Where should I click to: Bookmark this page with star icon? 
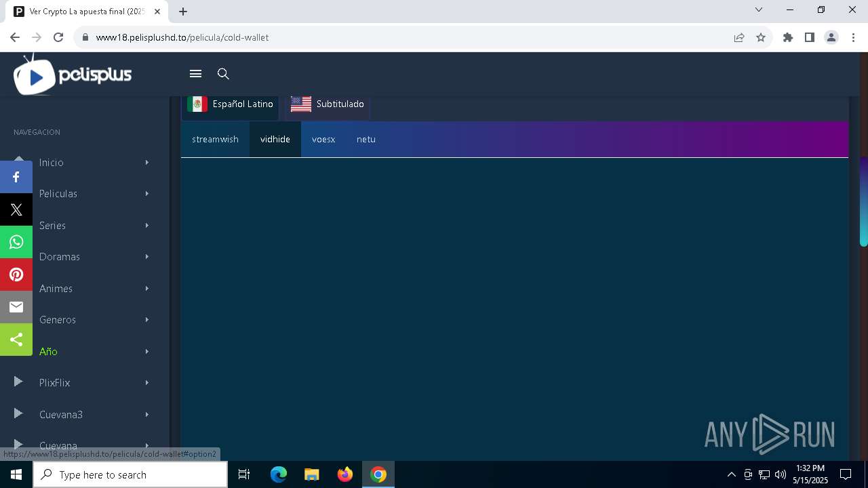point(761,37)
